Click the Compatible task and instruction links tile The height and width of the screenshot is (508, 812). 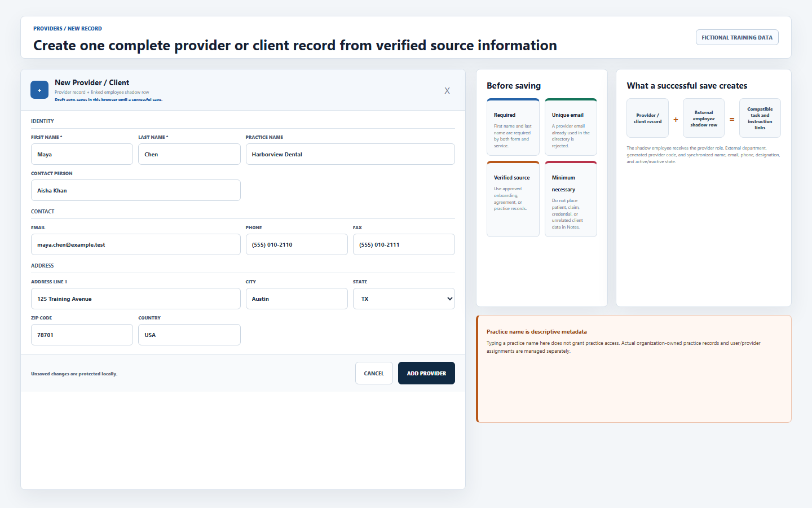[x=760, y=118]
